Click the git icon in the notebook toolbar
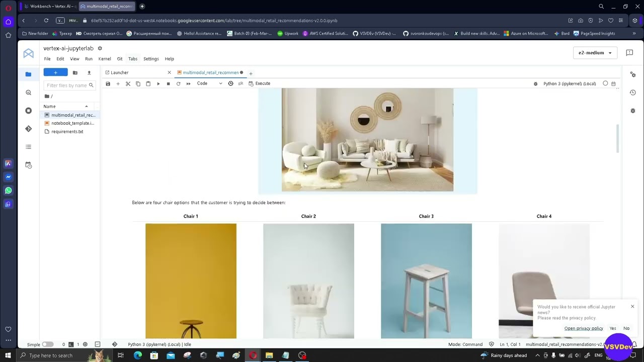Screen dimensions: 644x362 tap(240, 83)
